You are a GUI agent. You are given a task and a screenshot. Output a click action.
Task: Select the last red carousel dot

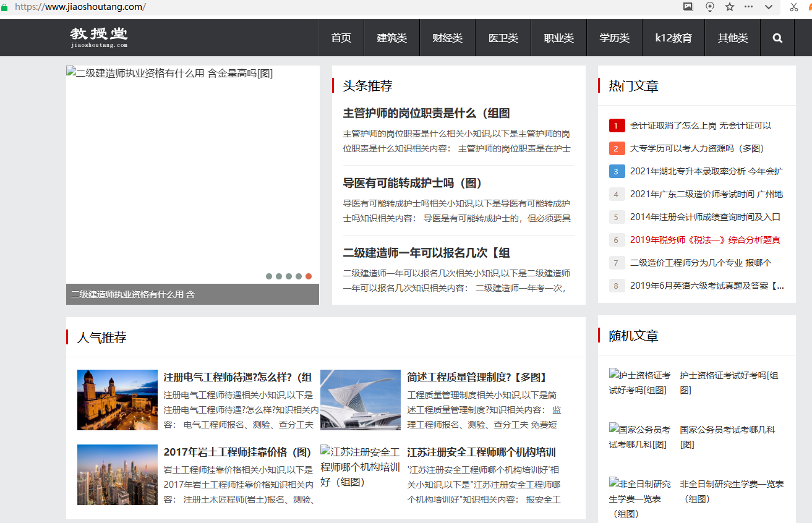[x=309, y=276]
